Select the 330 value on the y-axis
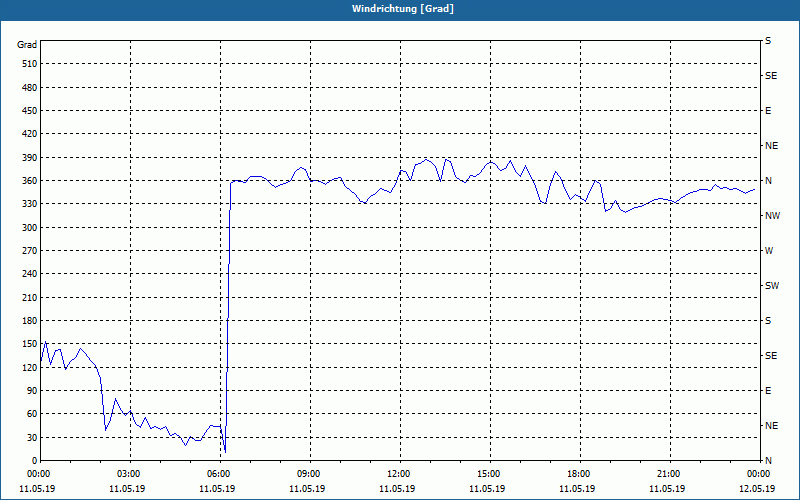Viewport: 800px width, 500px height. click(x=30, y=204)
